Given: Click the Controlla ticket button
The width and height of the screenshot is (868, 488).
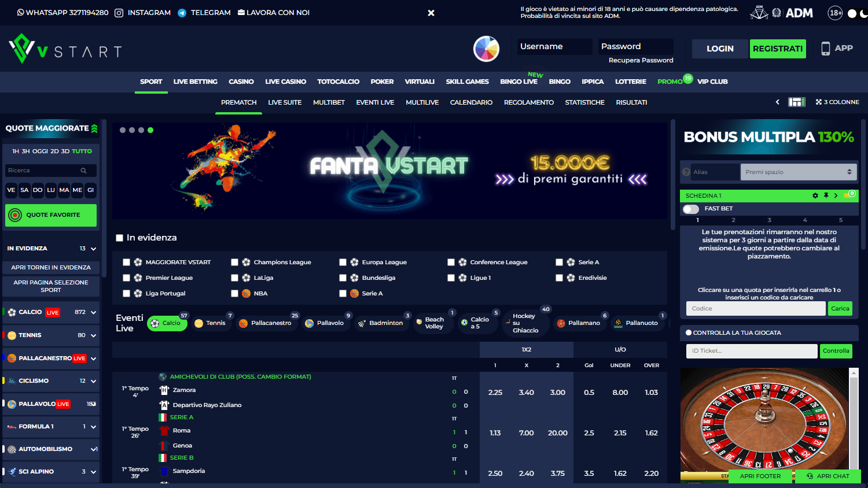Looking at the screenshot, I should (x=836, y=351).
